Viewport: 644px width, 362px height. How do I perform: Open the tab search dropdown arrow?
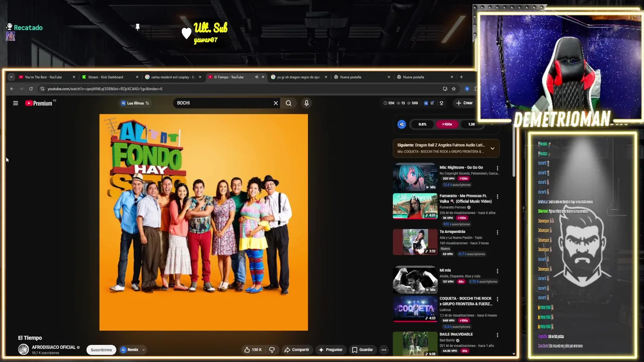11,77
